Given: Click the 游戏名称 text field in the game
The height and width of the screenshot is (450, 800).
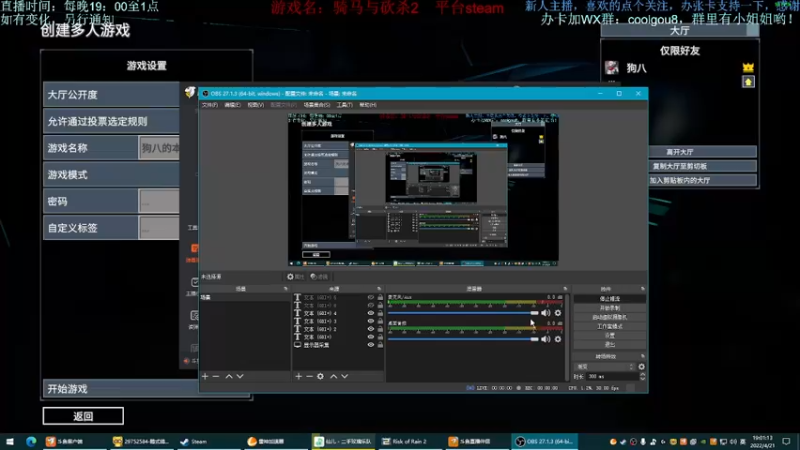Looking at the screenshot, I should click(159, 148).
